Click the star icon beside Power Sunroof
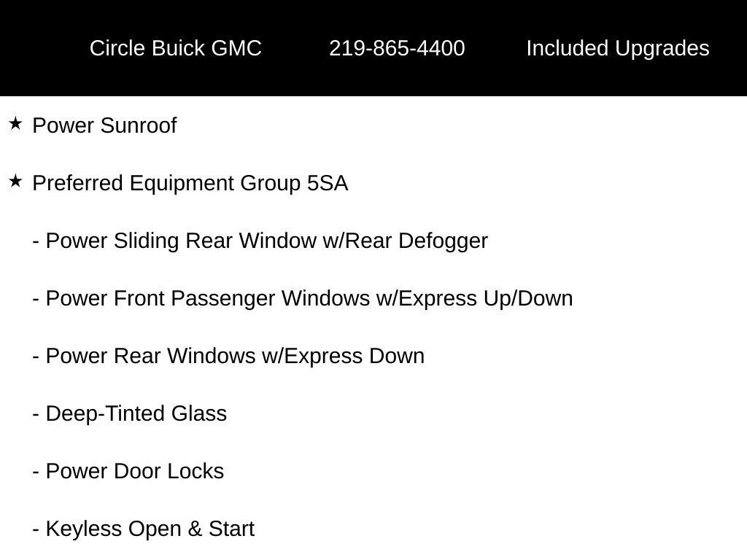The image size is (747, 560). (15, 124)
